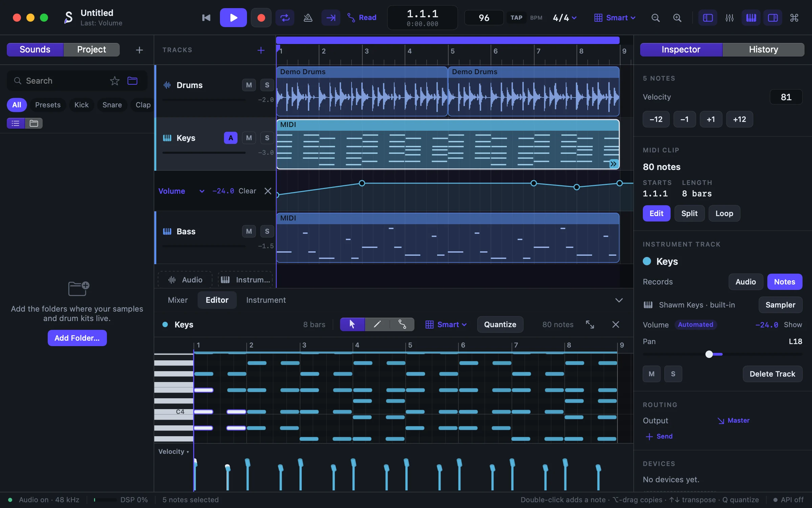Open the Smart snap dropdown in Editor
The image size is (812, 508).
point(446,324)
